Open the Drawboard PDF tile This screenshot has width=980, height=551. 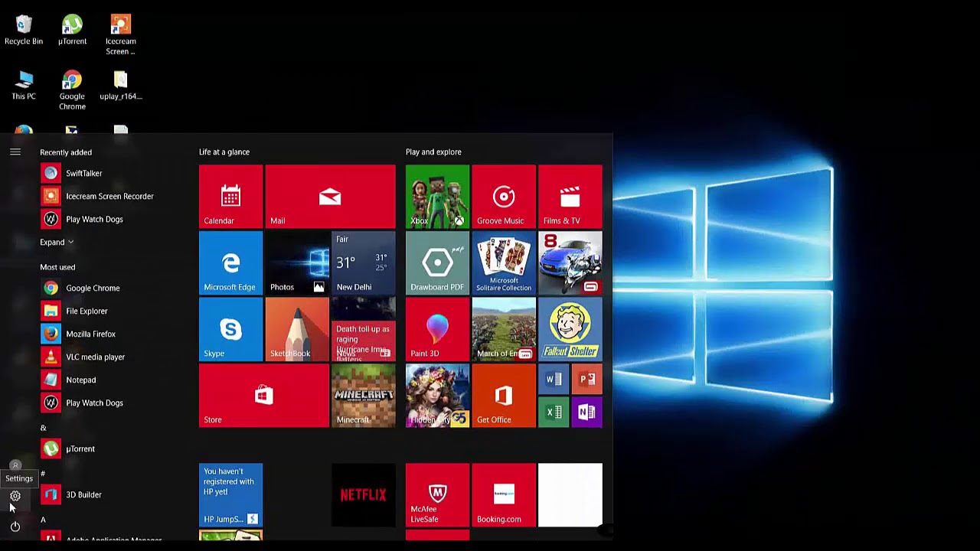click(x=437, y=263)
